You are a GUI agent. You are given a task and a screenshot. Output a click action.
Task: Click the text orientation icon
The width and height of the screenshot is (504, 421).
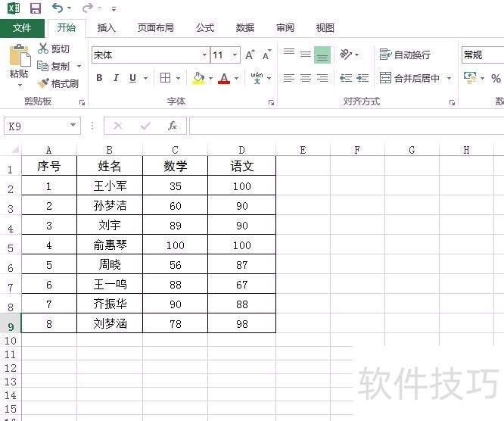pyautogui.click(x=346, y=55)
